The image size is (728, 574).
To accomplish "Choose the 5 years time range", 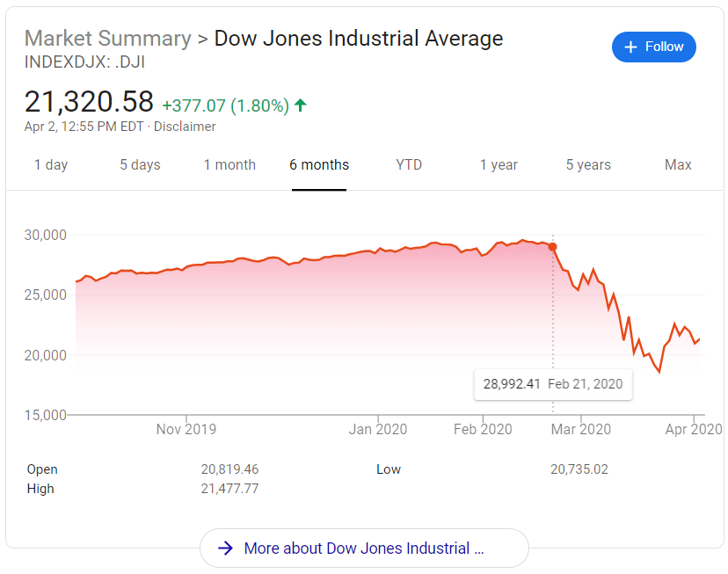I will coord(587,164).
